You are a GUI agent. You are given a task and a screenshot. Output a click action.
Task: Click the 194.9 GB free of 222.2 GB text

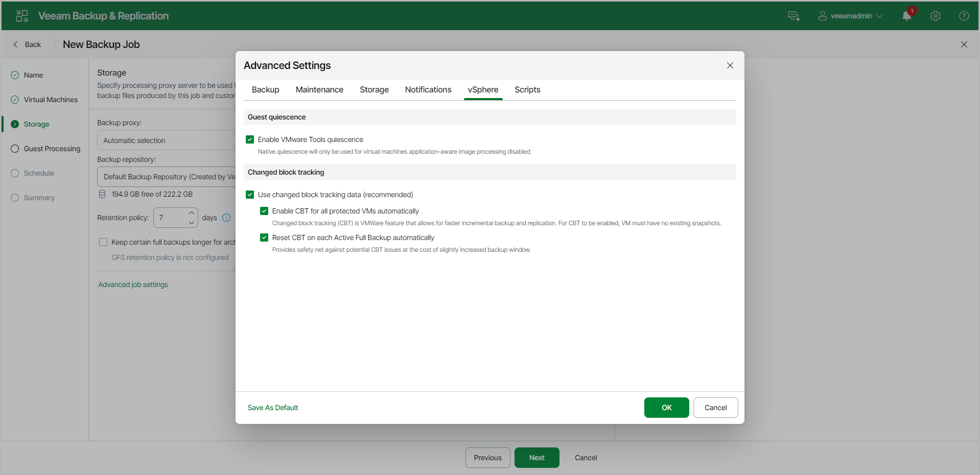152,194
